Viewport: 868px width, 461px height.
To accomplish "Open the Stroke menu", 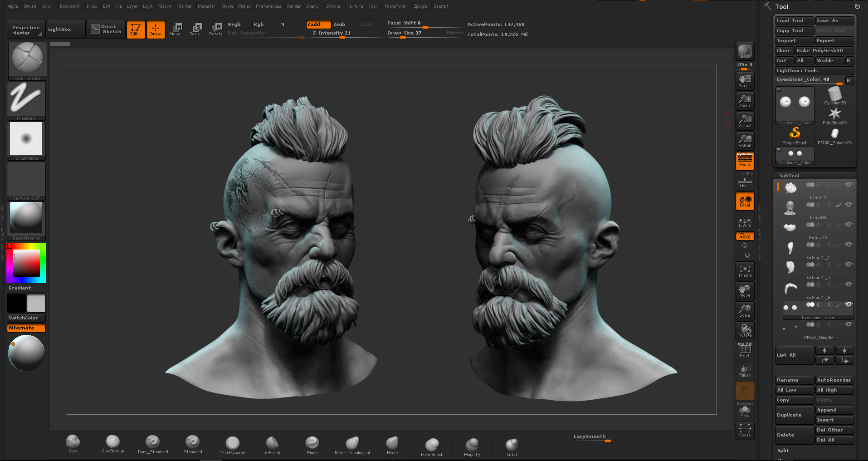I will pos(333,6).
